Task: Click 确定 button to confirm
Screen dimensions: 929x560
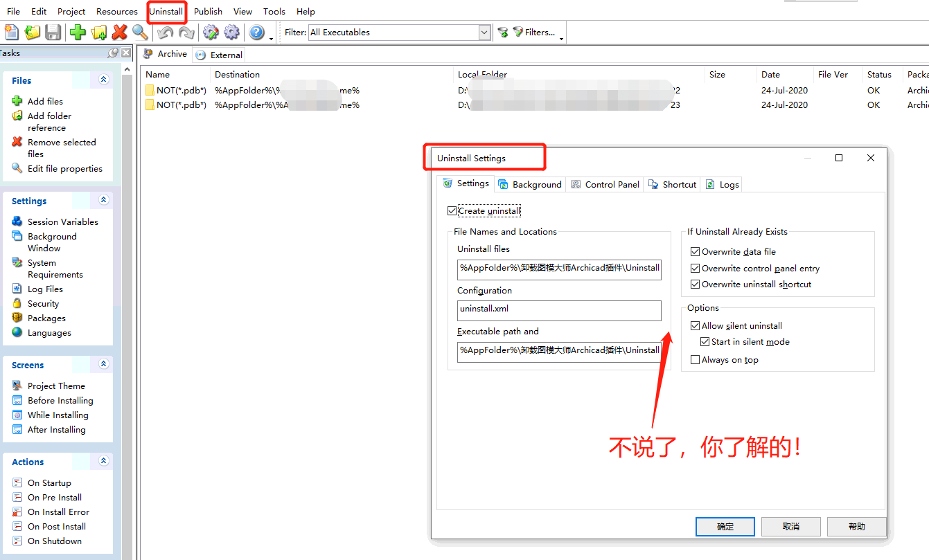Action: click(725, 527)
